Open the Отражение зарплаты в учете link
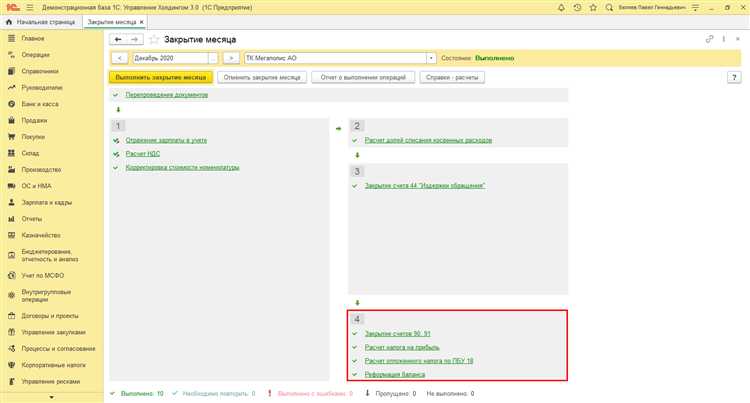Screen dimensions: 750x403 coord(166,140)
